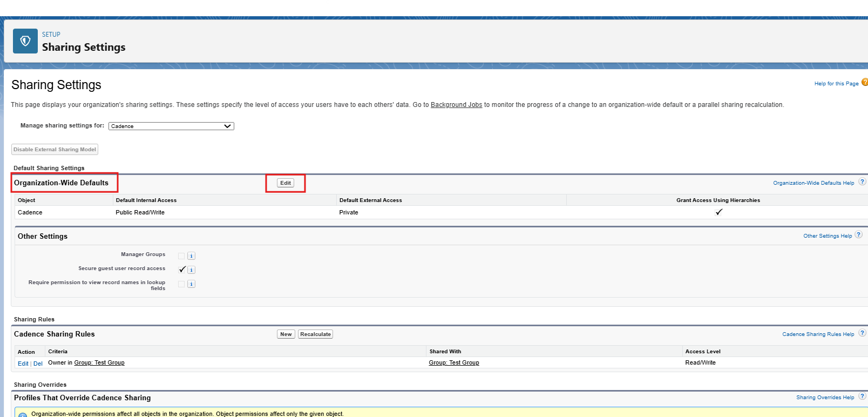Screen dimensions: 868x417
Task: Click the Cadence object cell
Action: pos(30,212)
